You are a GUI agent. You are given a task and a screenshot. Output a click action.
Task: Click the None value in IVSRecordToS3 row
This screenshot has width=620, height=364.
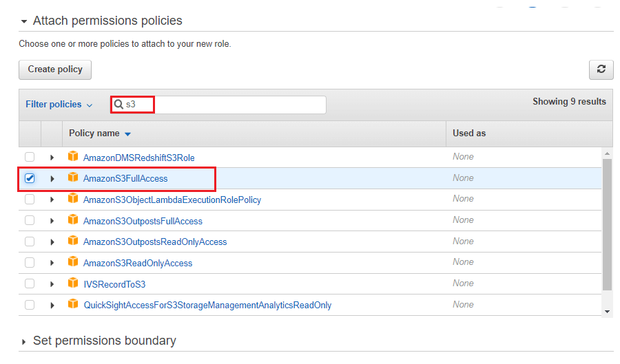click(x=463, y=283)
